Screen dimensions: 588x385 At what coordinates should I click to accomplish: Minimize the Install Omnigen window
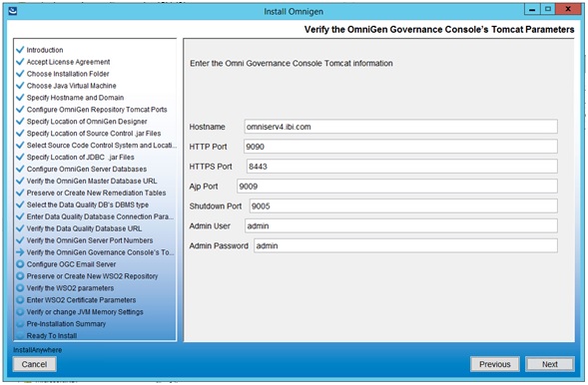(x=532, y=9)
